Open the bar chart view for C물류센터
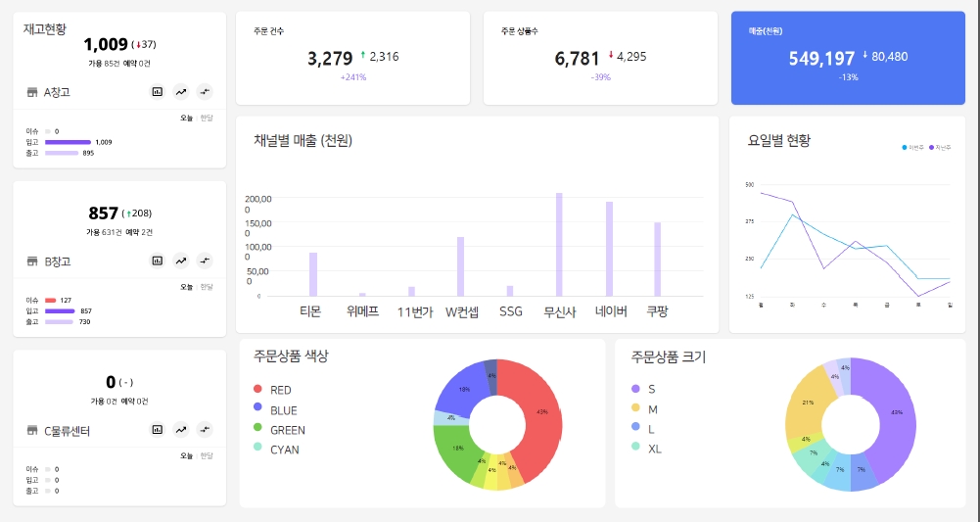This screenshot has height=522, width=980. click(158, 430)
